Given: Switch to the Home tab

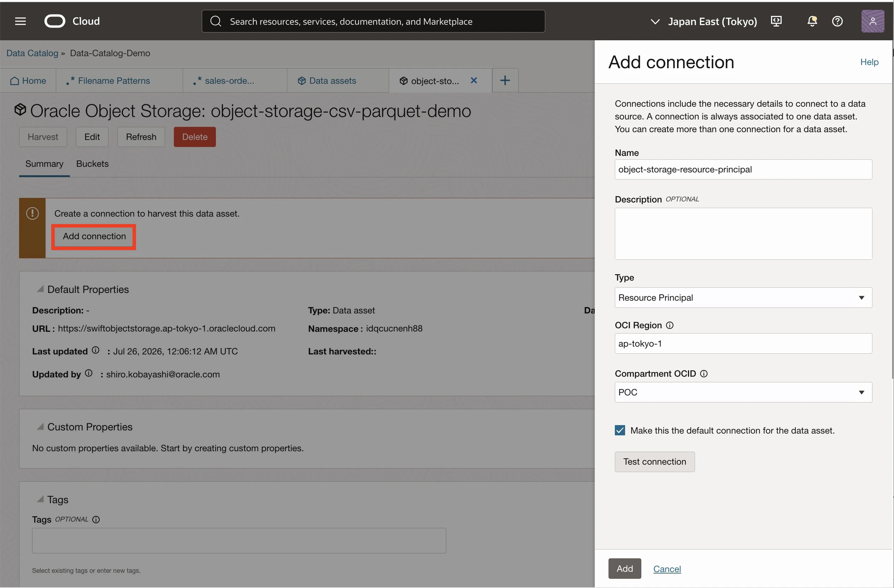Looking at the screenshot, I should point(28,81).
